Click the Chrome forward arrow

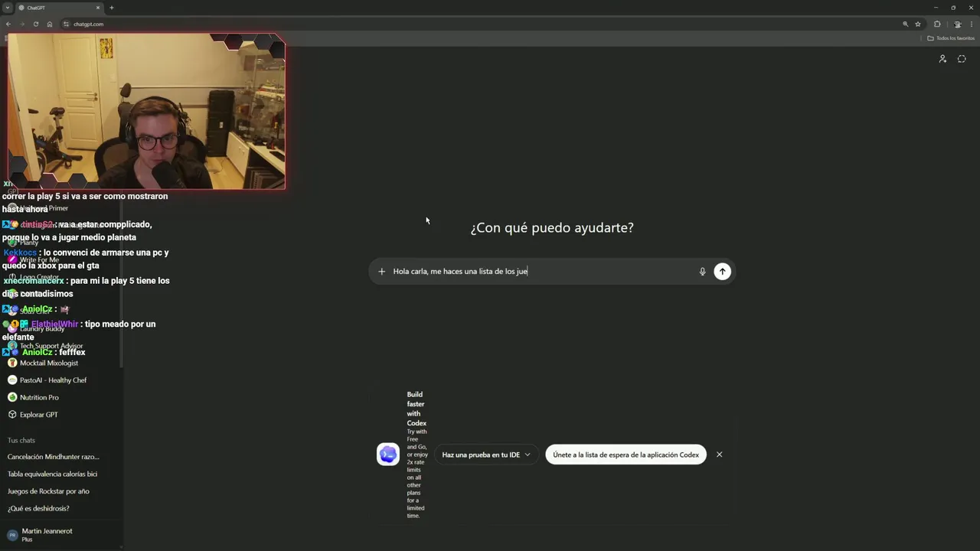point(21,24)
